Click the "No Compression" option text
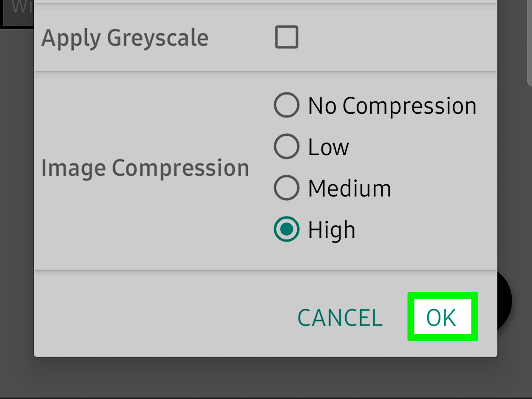 tap(392, 106)
